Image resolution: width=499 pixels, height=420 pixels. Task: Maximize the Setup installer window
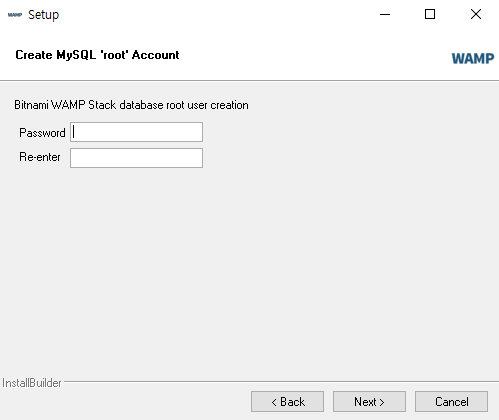[430, 14]
